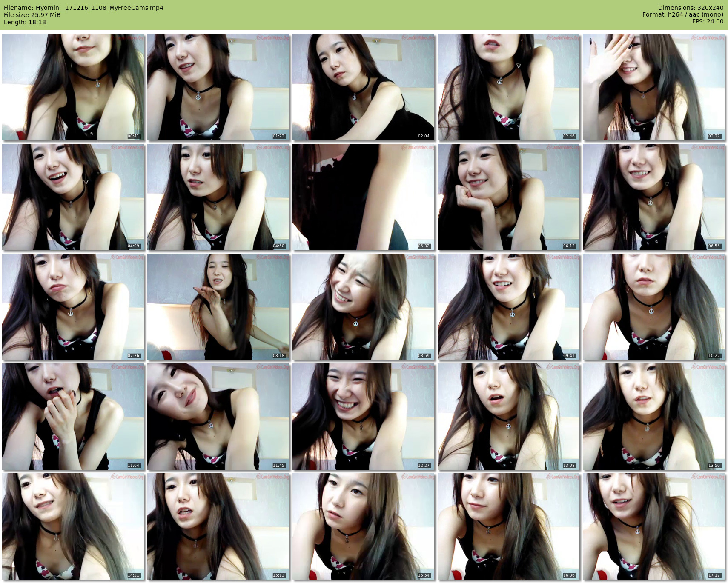Select the thumbnail timestamped 04:09
The image size is (728, 583).
[x=73, y=197]
